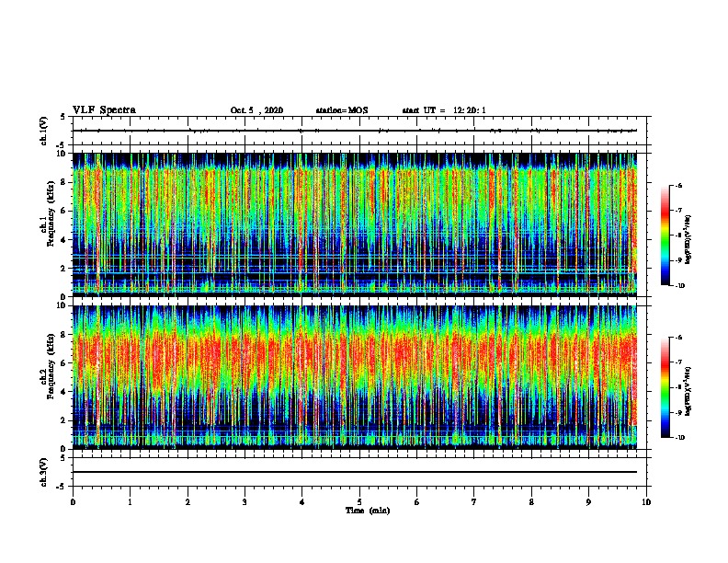Click the ch.1 color bar log(PSD) label

pos(688,239)
